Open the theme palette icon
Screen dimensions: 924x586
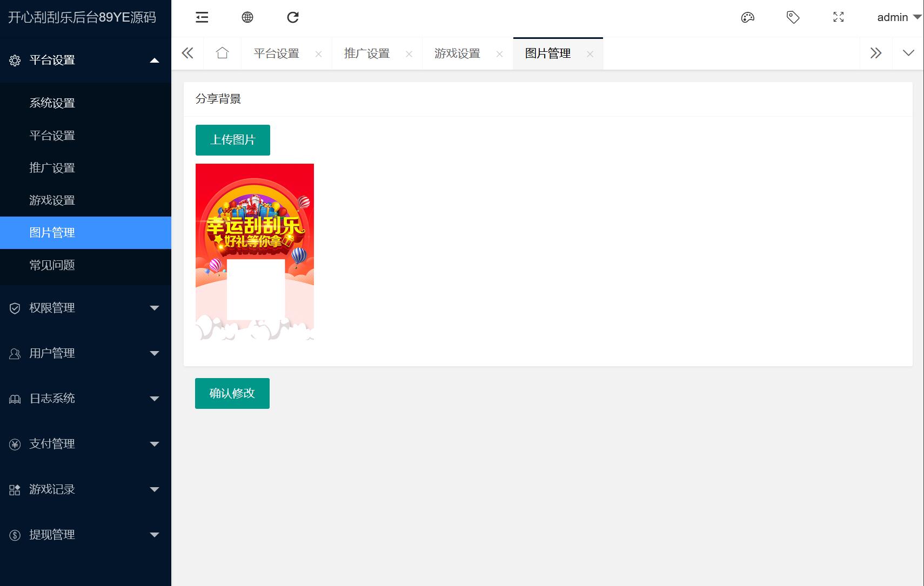coord(747,17)
